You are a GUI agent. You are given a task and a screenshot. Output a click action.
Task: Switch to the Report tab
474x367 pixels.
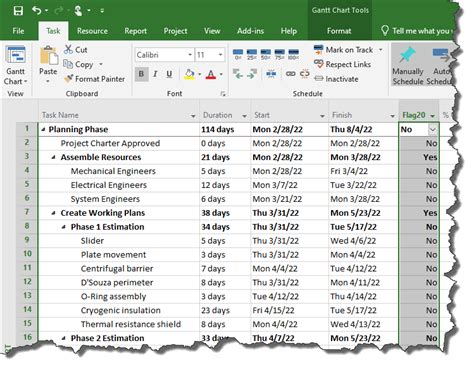coord(135,31)
